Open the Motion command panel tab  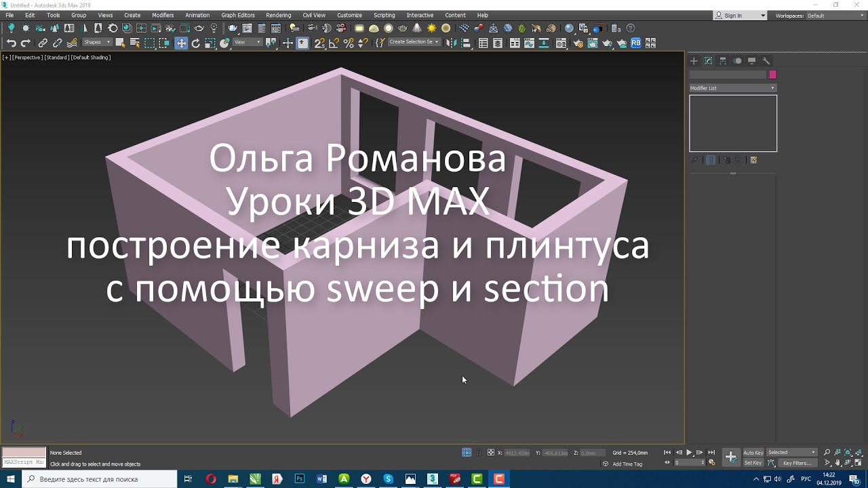[738, 60]
